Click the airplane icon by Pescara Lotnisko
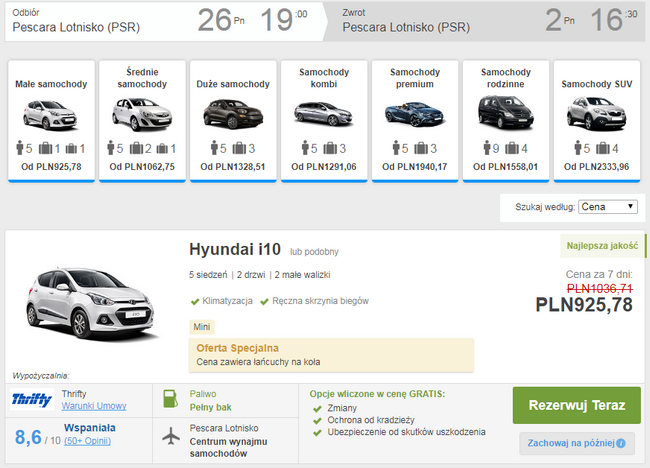650x468 pixels. click(171, 436)
